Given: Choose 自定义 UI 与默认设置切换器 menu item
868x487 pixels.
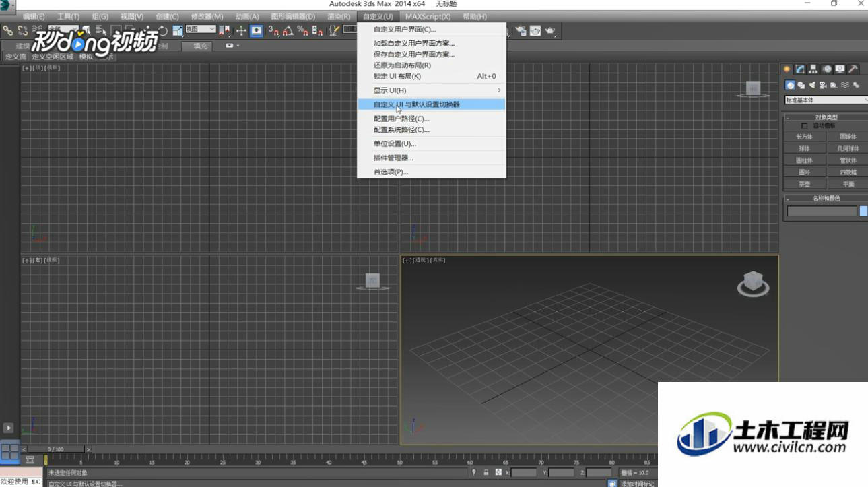Looking at the screenshot, I should (432, 104).
